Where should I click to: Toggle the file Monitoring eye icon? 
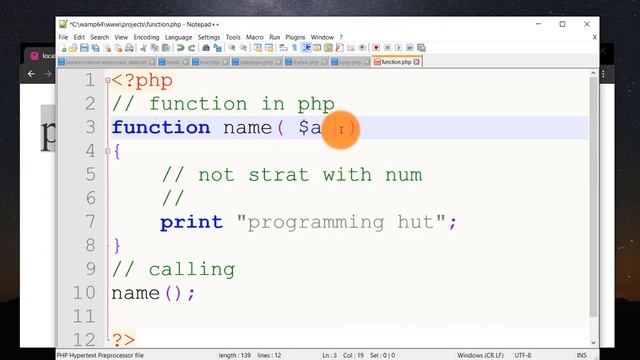pos(362,48)
